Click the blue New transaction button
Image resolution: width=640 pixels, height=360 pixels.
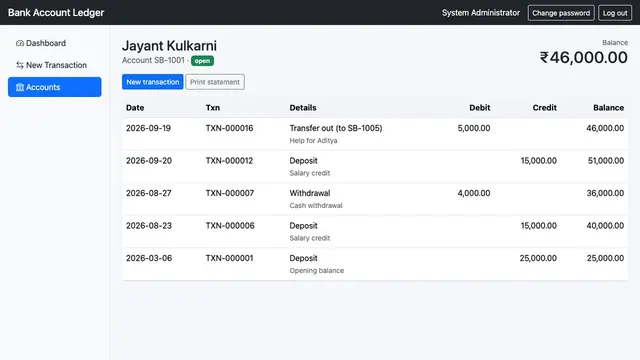click(x=153, y=82)
